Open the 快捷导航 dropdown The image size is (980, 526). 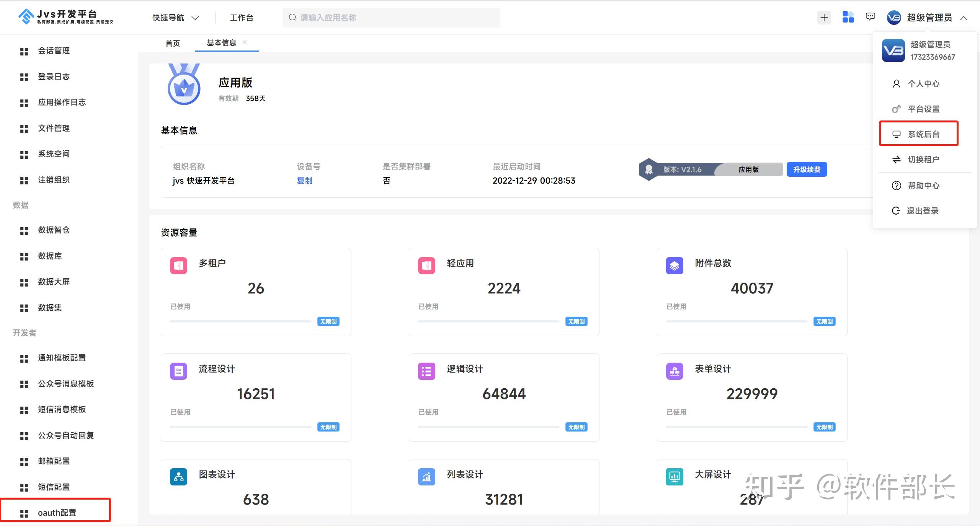click(175, 17)
